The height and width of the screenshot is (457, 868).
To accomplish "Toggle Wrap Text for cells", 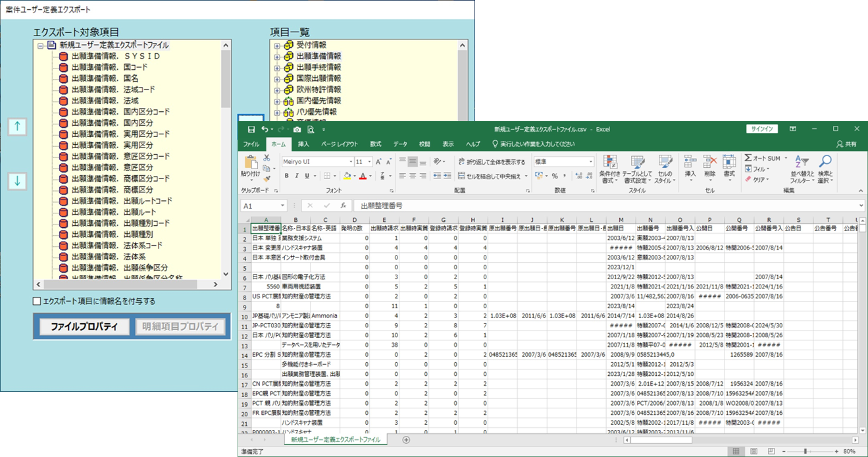I will point(491,161).
